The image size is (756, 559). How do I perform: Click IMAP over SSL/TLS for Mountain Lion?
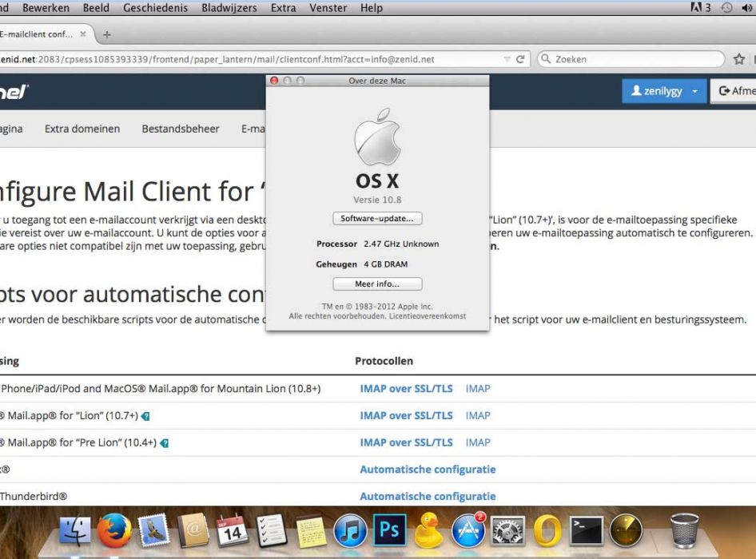(407, 389)
